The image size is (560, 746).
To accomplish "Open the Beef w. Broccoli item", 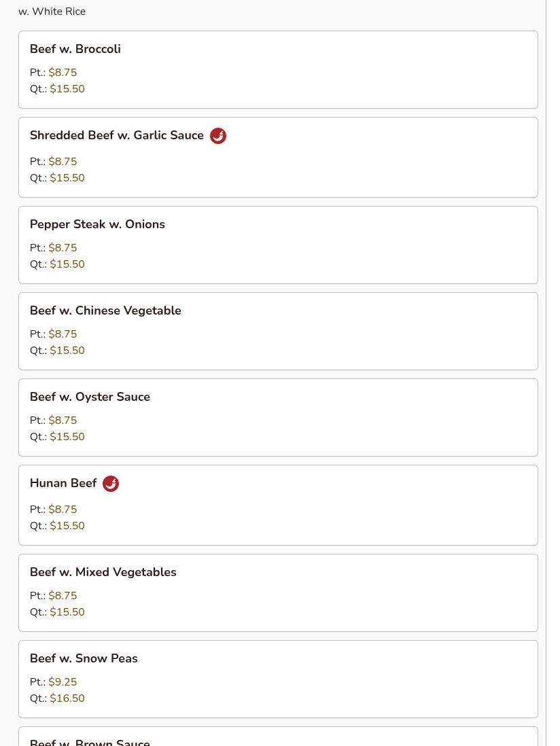I will pyautogui.click(x=75, y=49).
